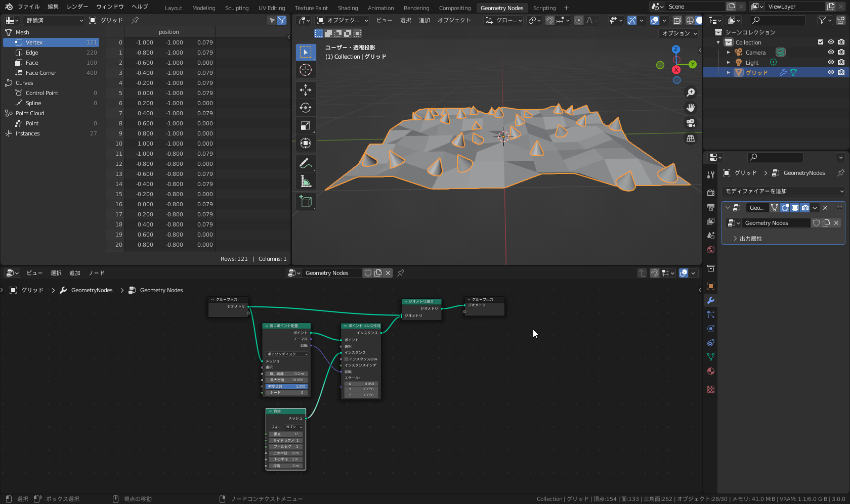
Task: Expand the Camera item in outliner
Action: (729, 53)
